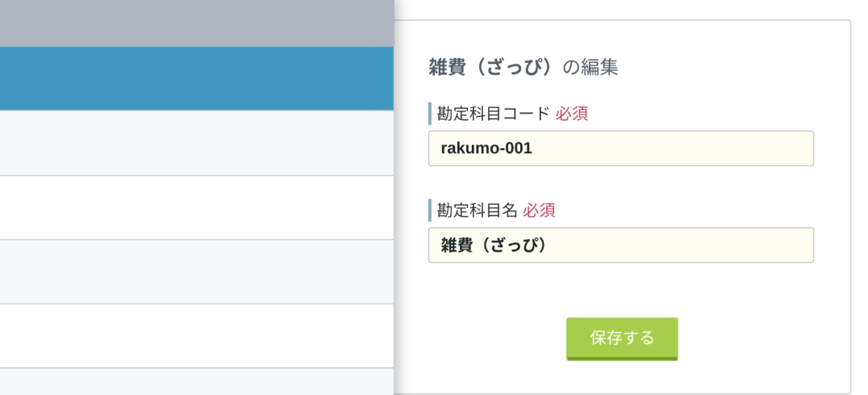Click the red 必須 tag beside 勘定科目コード

(x=572, y=114)
